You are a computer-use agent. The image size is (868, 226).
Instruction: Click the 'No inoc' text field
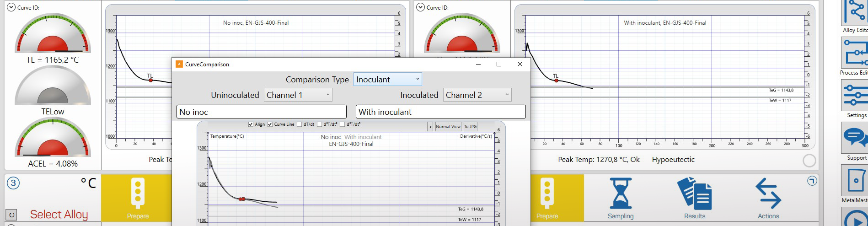(261, 112)
